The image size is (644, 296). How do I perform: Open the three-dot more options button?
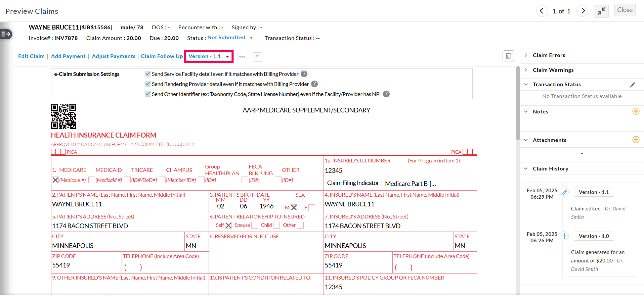pos(242,57)
